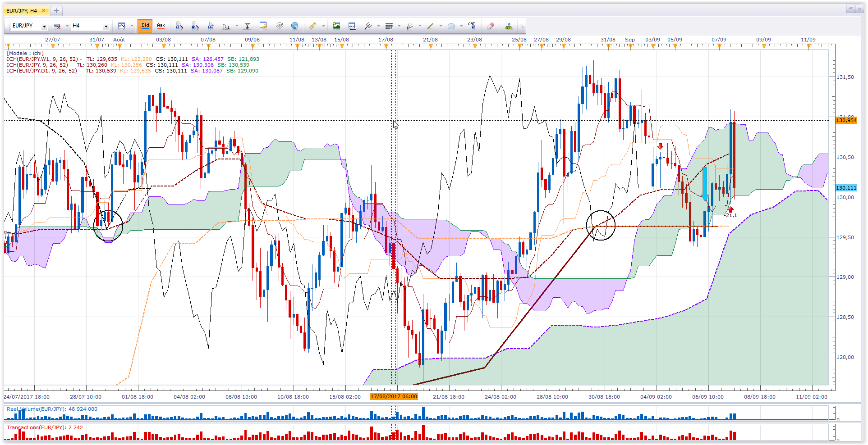Click the 128,00 price axis label
The width and height of the screenshot is (868, 445).
(x=845, y=357)
